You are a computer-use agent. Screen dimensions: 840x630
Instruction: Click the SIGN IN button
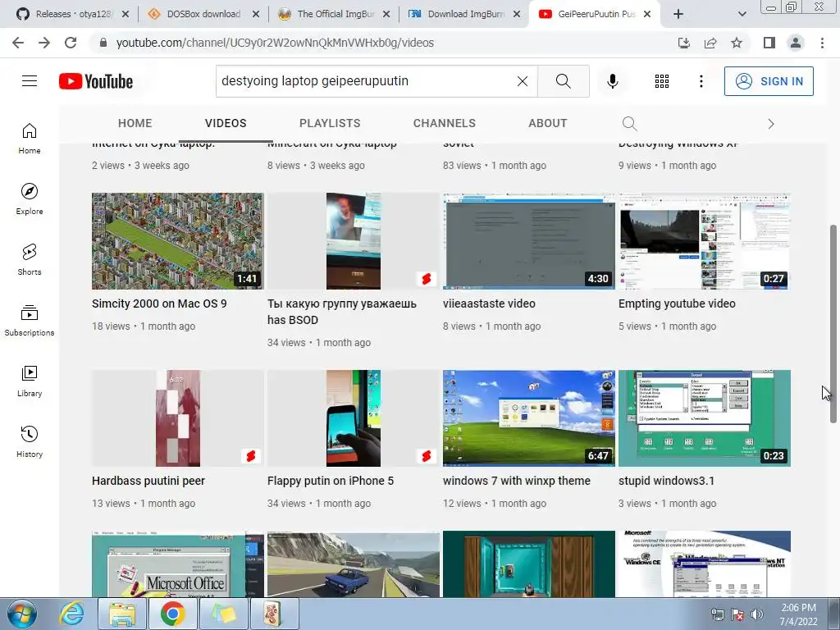pyautogui.click(x=769, y=81)
